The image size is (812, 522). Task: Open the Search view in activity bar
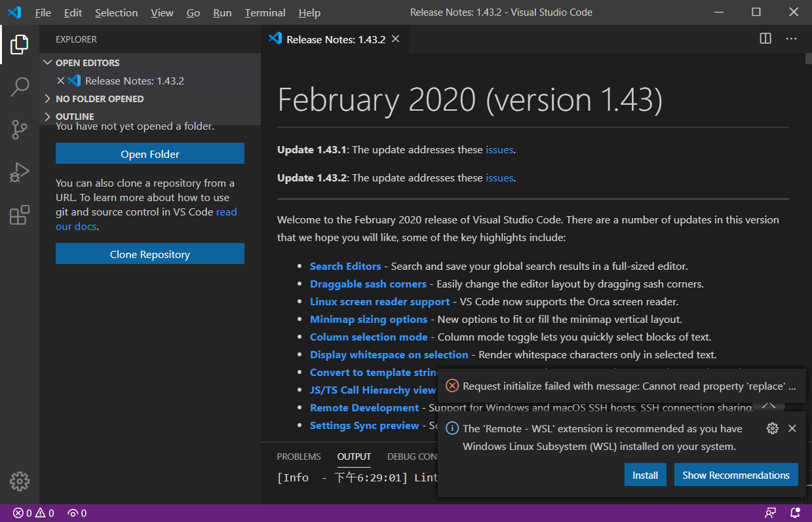(x=20, y=87)
